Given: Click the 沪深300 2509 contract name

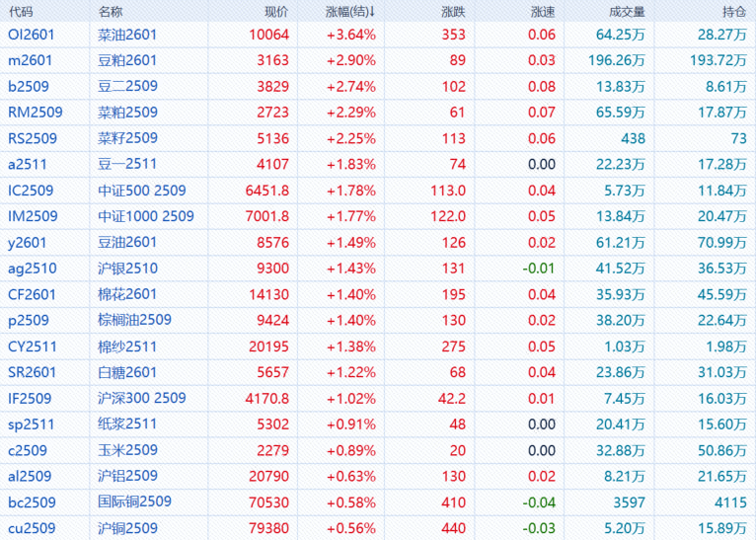Looking at the screenshot, I should (142, 398).
